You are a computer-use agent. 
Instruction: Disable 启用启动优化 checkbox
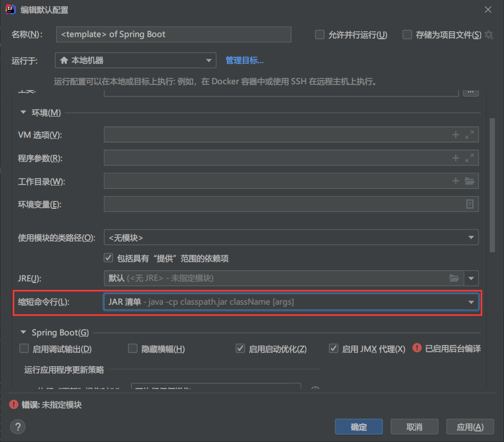[x=240, y=348]
